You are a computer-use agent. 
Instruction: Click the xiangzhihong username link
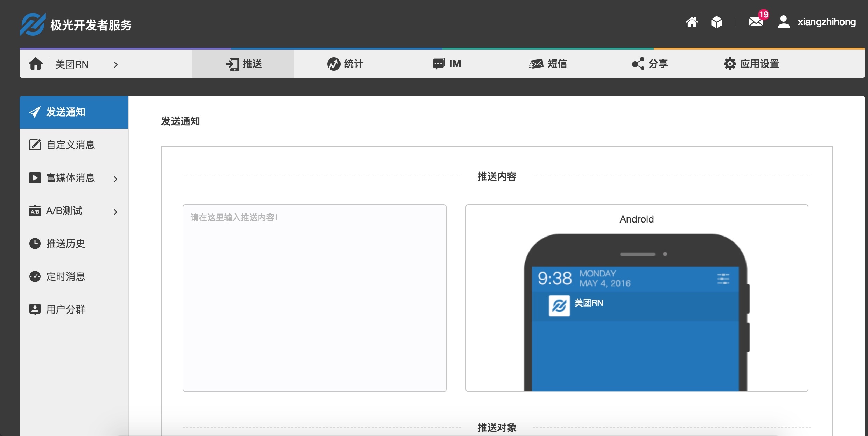click(826, 22)
